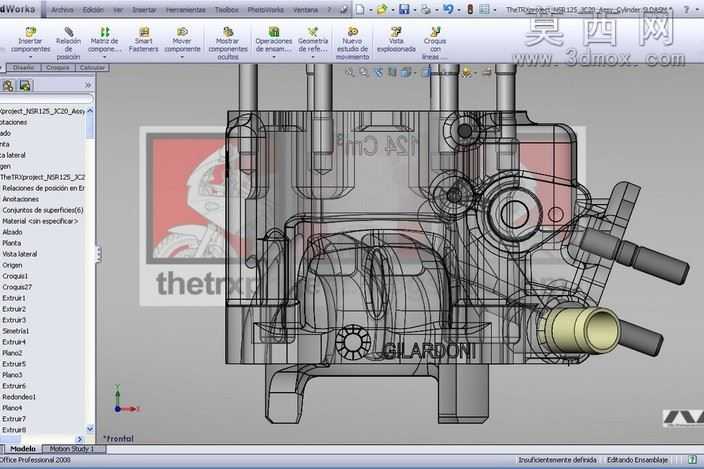Image resolution: width=704 pixels, height=469 pixels.
Task: Select Plano3 in feature tree
Action: point(12,375)
